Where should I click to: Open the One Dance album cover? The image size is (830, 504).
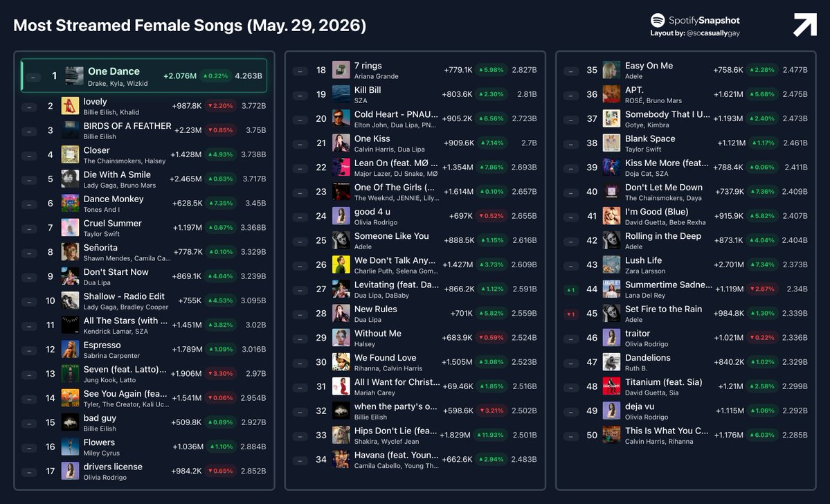(74, 76)
